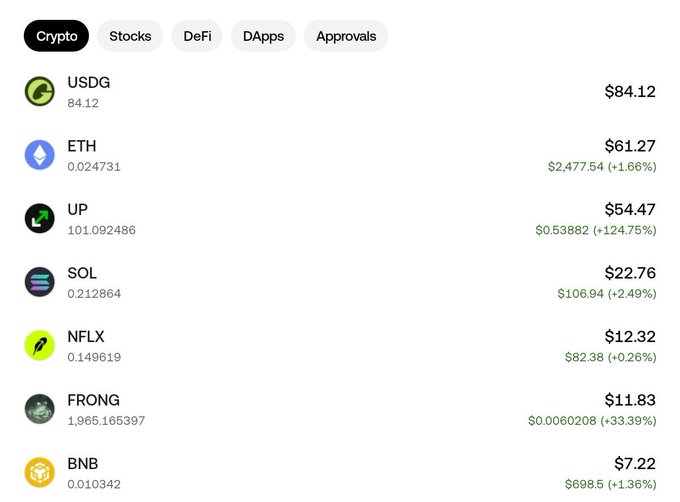Click the BNB amount 0.010342
Viewport: 680px width, 502px height.
94,484
